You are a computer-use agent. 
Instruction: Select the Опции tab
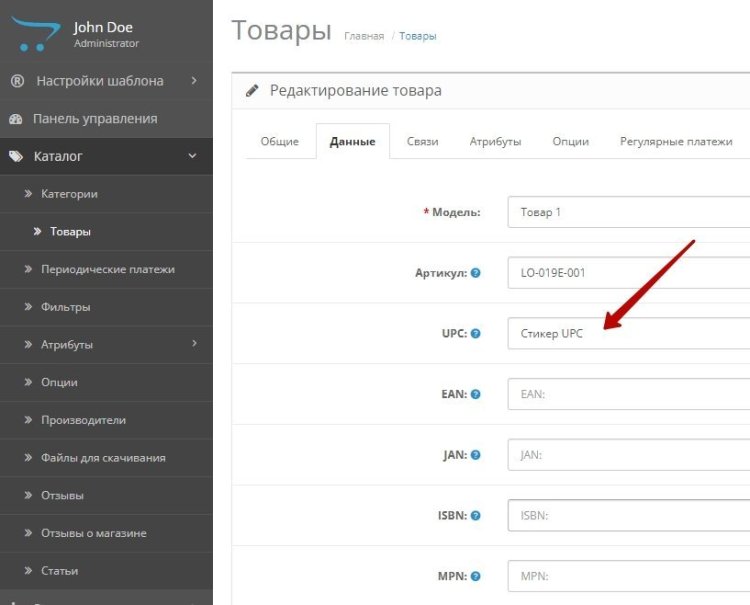tap(570, 142)
